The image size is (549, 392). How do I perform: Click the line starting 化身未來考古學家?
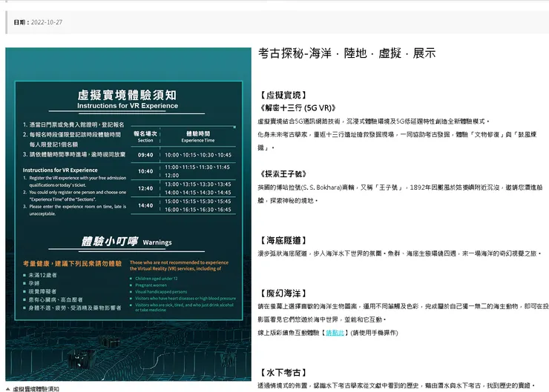tap(397, 134)
